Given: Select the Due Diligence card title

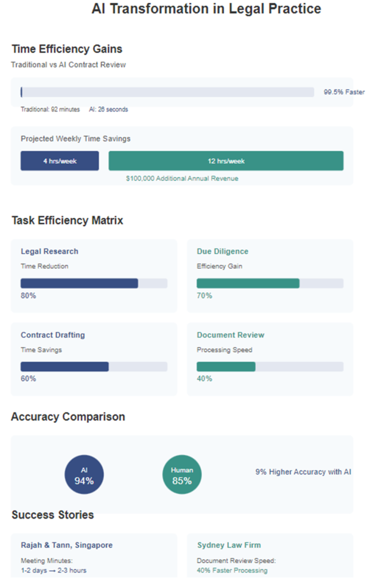Looking at the screenshot, I should click(x=223, y=251).
